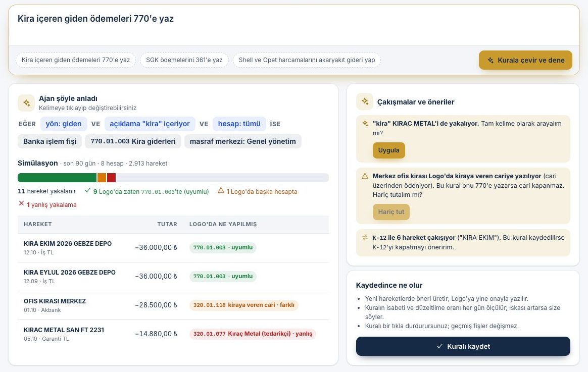Open the 'hesap: tümü' condition chip
The height and width of the screenshot is (372, 588).
tap(239, 124)
